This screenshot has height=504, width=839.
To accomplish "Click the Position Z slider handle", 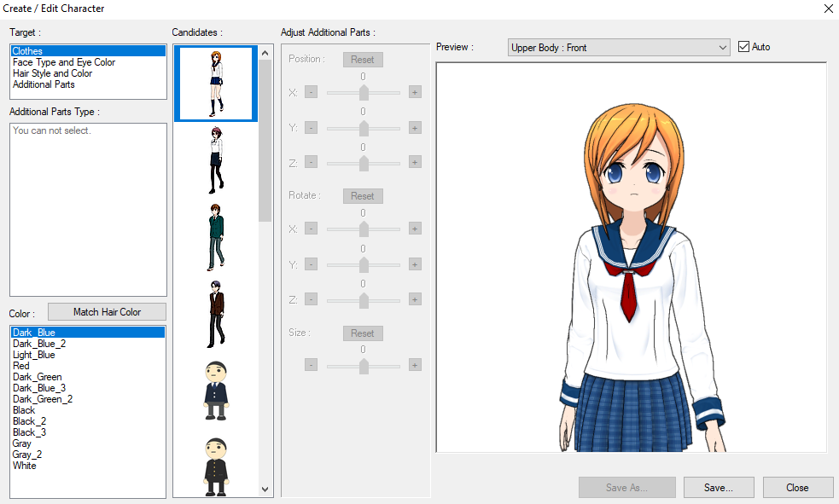I will click(364, 163).
